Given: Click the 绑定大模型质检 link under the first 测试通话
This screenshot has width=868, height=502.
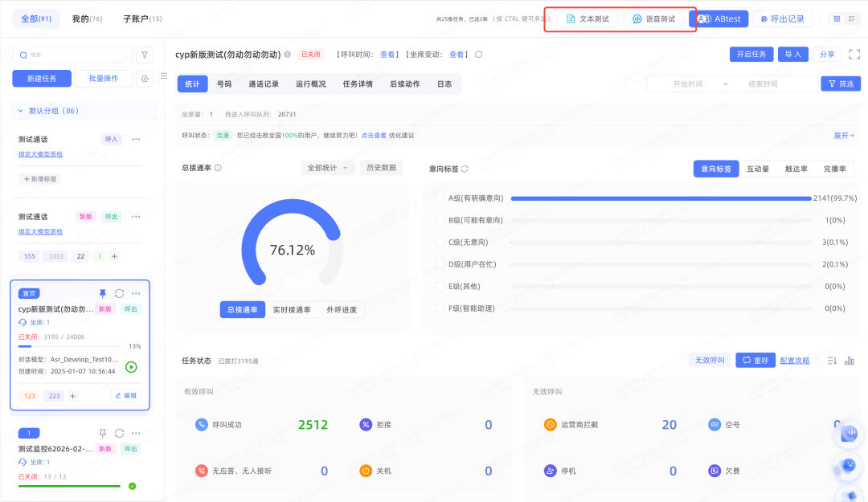Looking at the screenshot, I should pos(40,154).
